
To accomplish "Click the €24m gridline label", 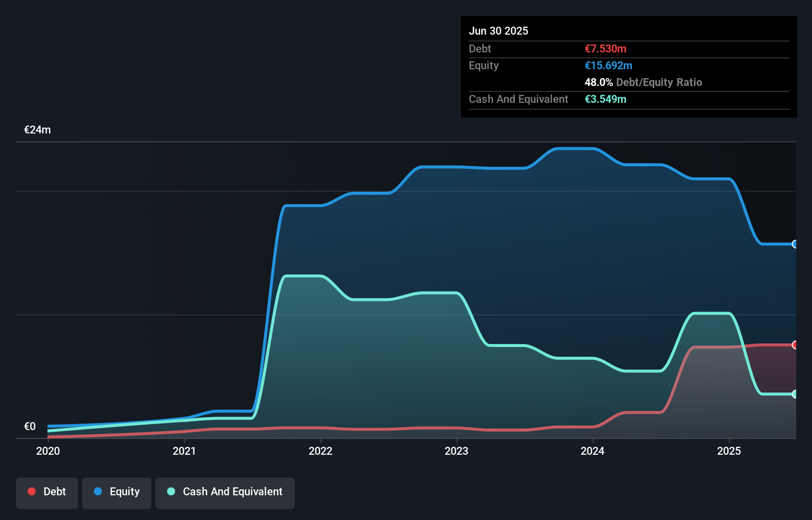I will 37,130.
